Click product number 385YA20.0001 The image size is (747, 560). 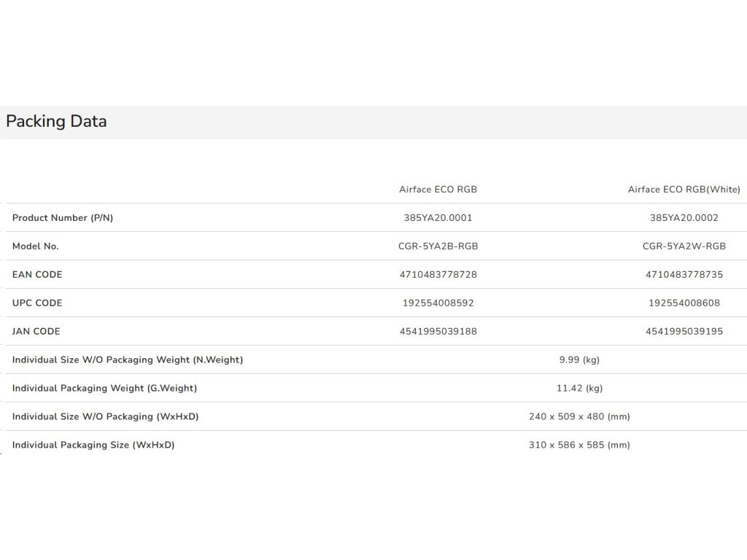point(438,218)
